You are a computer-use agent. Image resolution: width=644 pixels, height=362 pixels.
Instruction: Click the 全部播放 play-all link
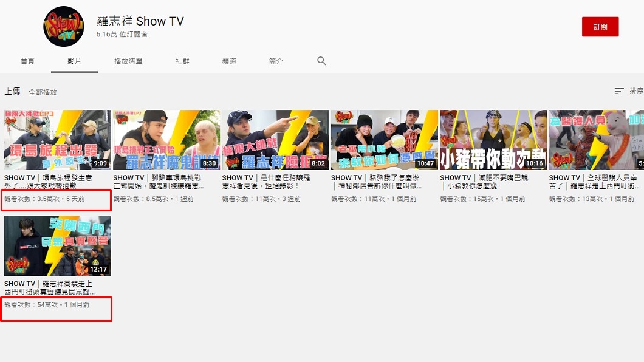click(x=43, y=92)
